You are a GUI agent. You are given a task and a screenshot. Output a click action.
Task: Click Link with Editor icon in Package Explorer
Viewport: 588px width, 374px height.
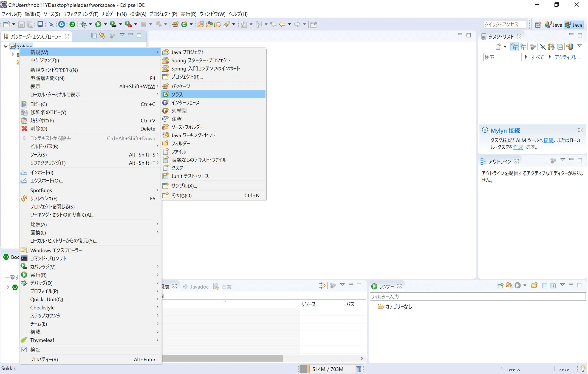pyautogui.click(x=102, y=36)
